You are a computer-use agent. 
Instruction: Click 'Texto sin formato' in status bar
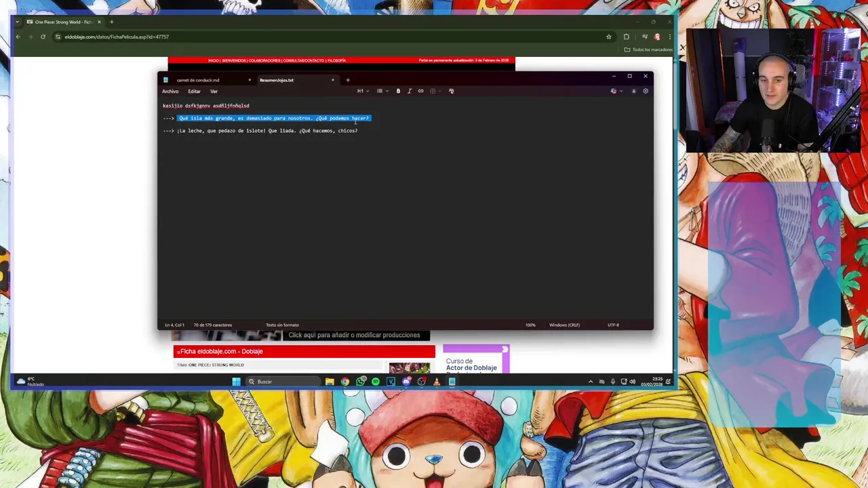(x=282, y=325)
